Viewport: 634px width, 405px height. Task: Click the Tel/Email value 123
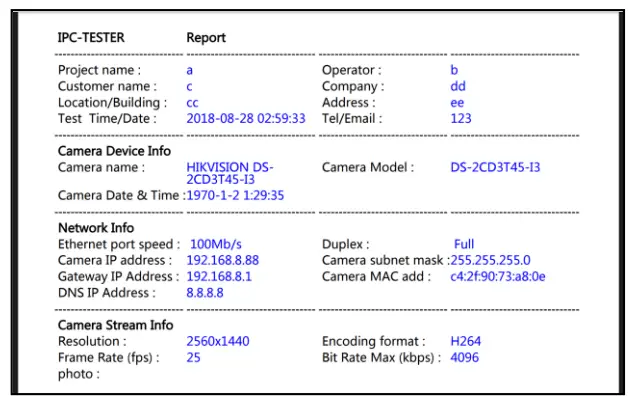461,119
